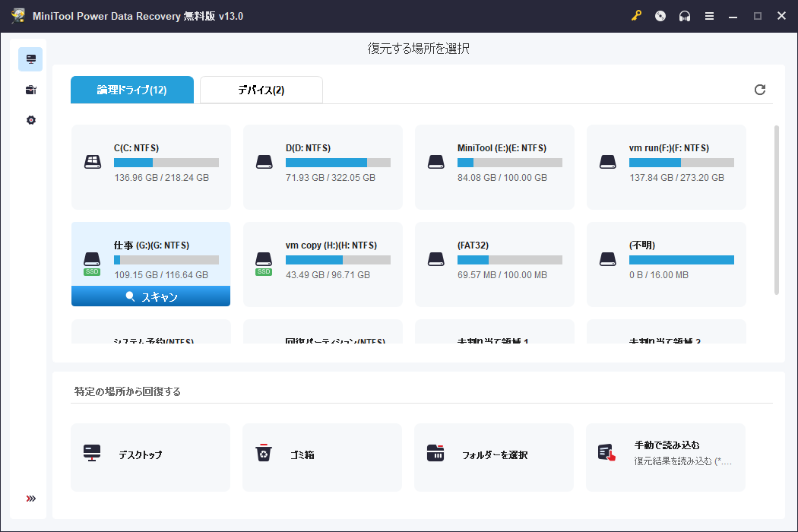Screen dimensions: 798x532
Task: Click 84.08 GB / 100.00 GB text
Action: 502,178
